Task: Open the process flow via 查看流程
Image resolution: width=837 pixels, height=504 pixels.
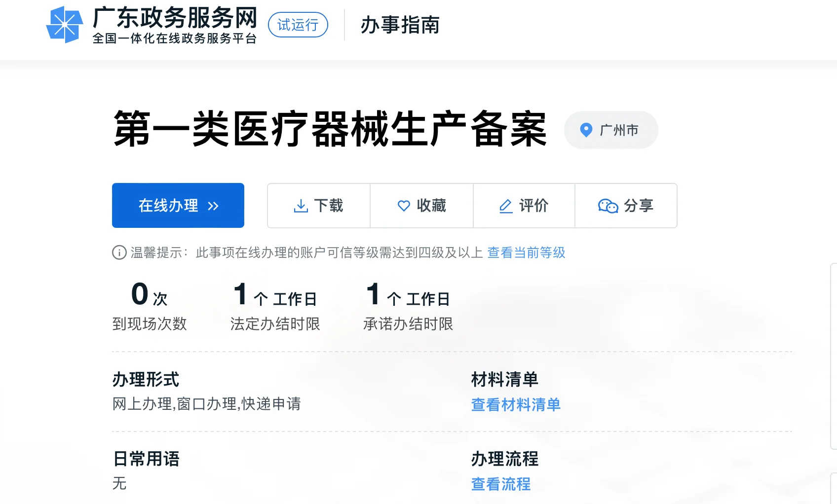Action: click(x=500, y=485)
